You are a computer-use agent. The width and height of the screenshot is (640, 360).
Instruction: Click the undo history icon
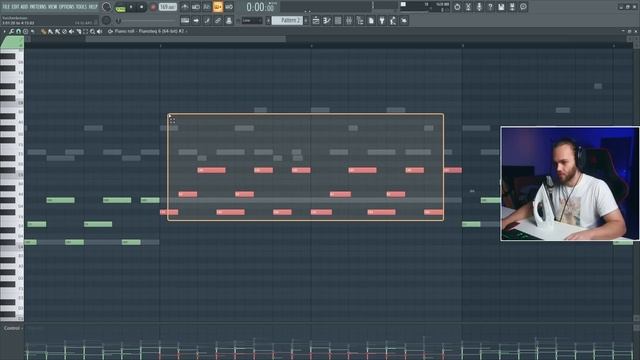(x=457, y=7)
